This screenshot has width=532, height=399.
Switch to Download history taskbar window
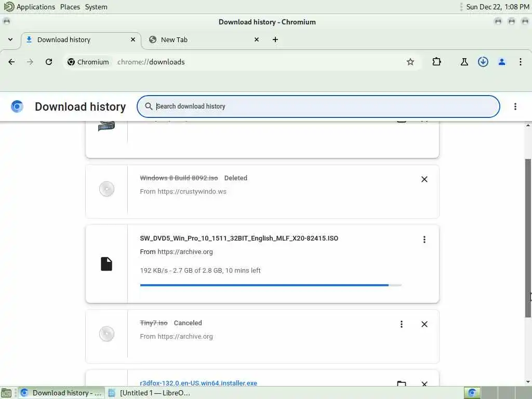pos(61,393)
